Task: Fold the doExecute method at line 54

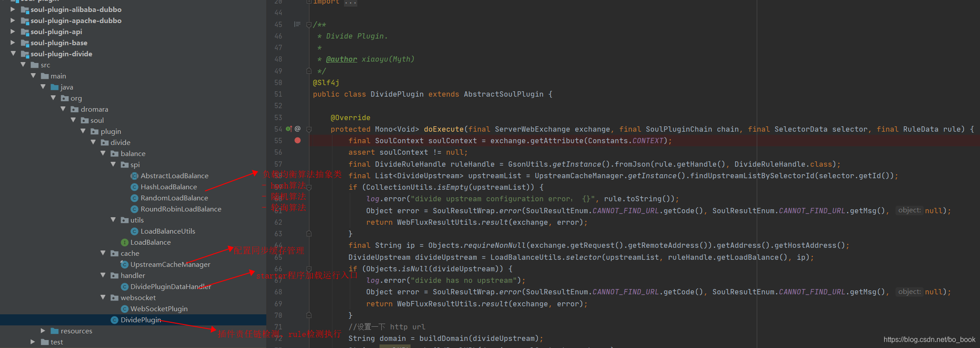Action: tap(309, 129)
